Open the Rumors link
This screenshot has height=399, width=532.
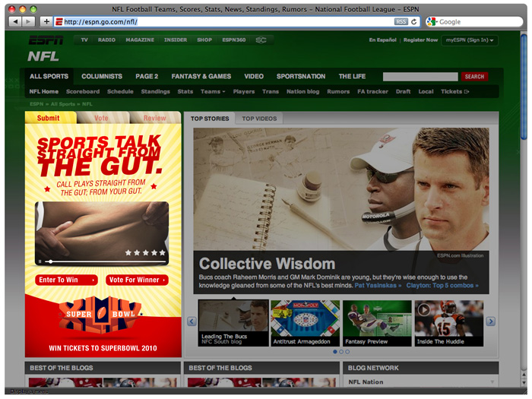[x=338, y=92]
